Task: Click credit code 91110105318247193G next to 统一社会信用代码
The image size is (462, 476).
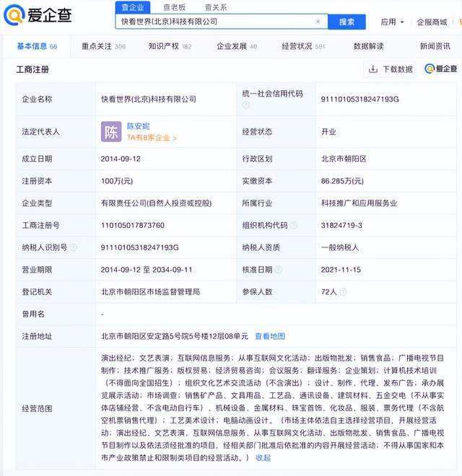Action: pos(360,99)
